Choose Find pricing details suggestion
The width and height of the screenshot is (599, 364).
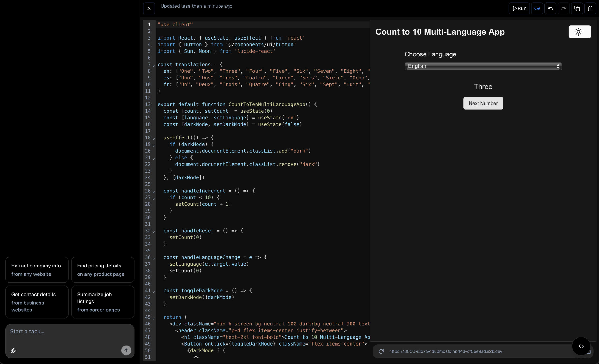coord(102,270)
